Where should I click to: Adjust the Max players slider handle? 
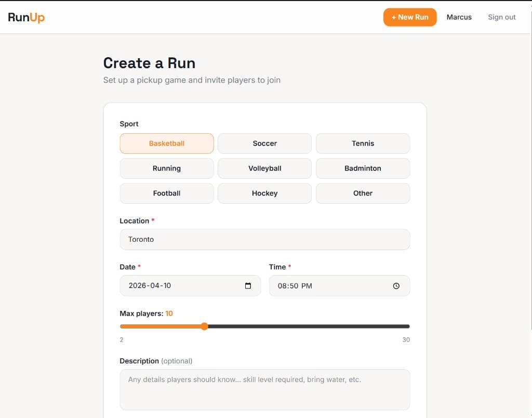pyautogui.click(x=204, y=326)
